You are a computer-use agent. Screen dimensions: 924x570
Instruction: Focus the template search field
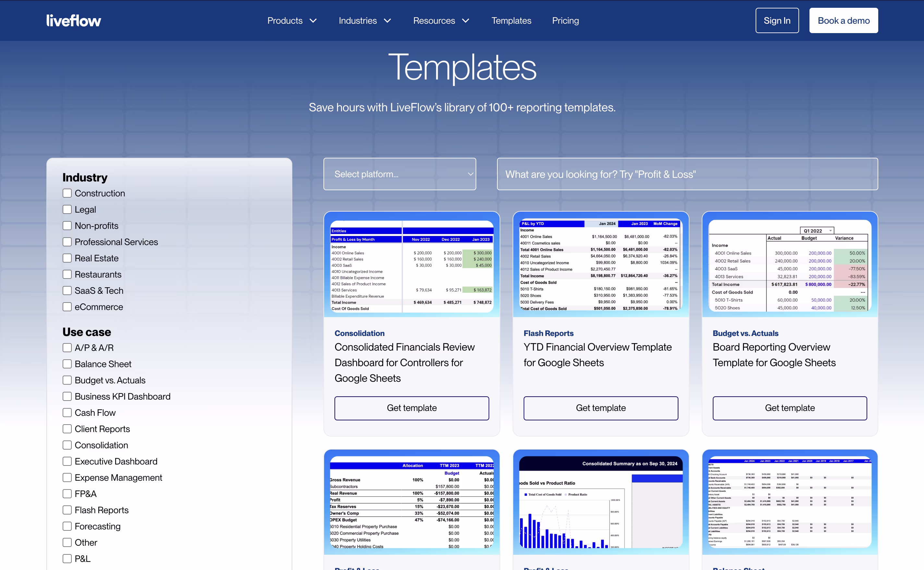click(x=687, y=174)
